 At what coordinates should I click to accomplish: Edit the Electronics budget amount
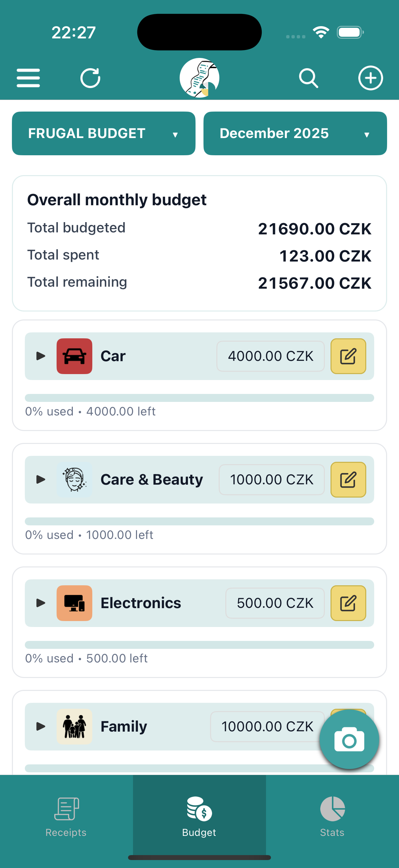[348, 603]
